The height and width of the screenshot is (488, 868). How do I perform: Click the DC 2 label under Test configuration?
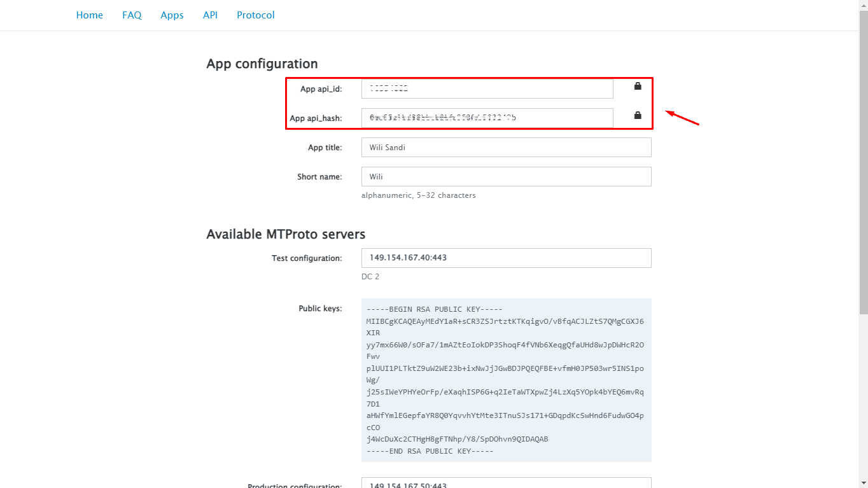pos(370,276)
